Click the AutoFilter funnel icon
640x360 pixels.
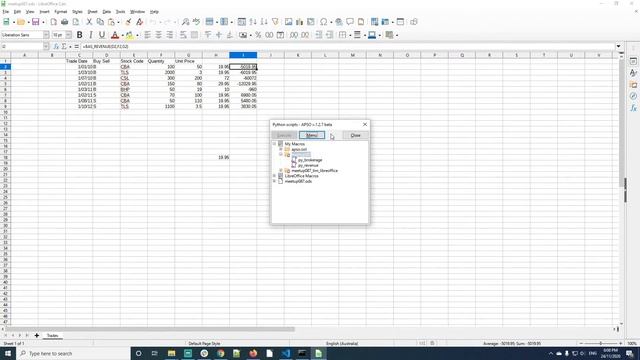pyautogui.click(x=275, y=22)
